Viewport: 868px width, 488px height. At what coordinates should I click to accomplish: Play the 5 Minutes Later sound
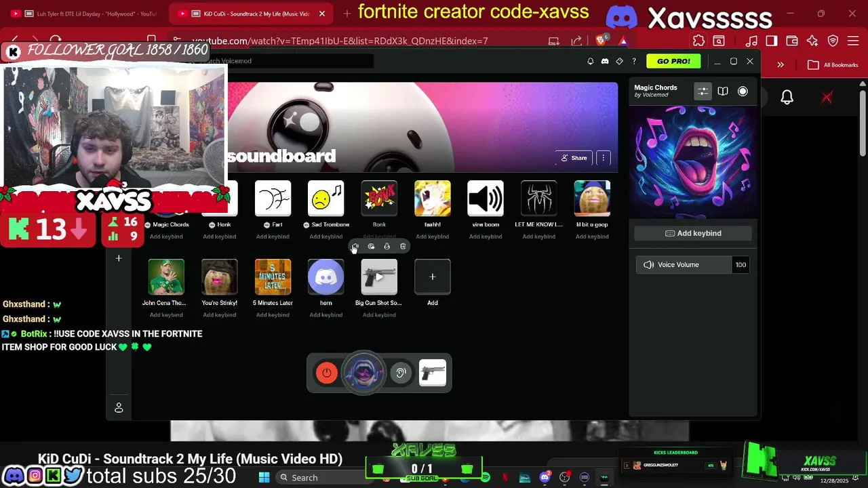click(x=273, y=277)
